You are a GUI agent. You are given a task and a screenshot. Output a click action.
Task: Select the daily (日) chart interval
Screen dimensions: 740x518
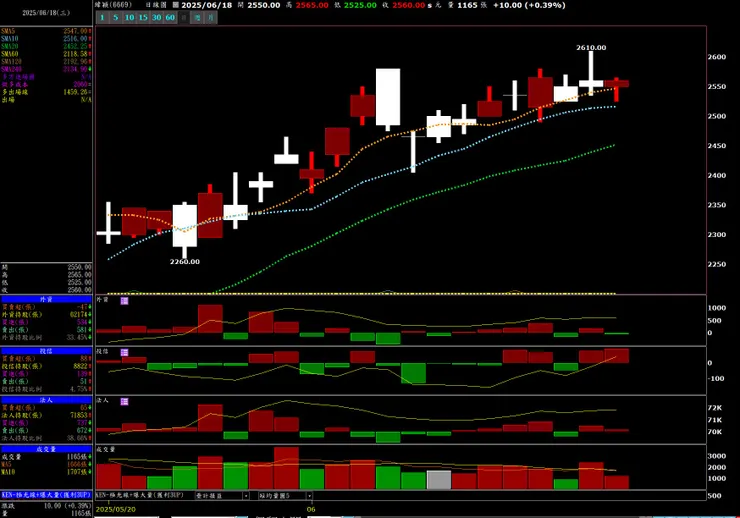point(184,17)
